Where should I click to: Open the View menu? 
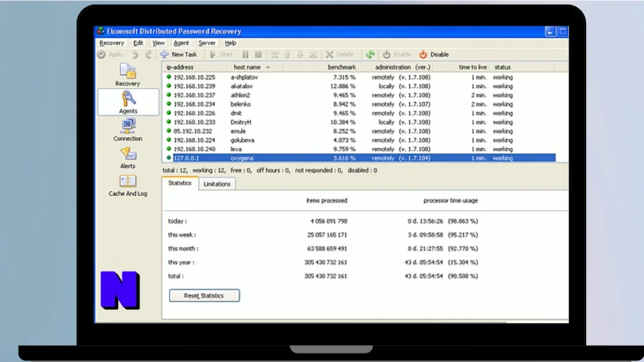click(x=158, y=43)
